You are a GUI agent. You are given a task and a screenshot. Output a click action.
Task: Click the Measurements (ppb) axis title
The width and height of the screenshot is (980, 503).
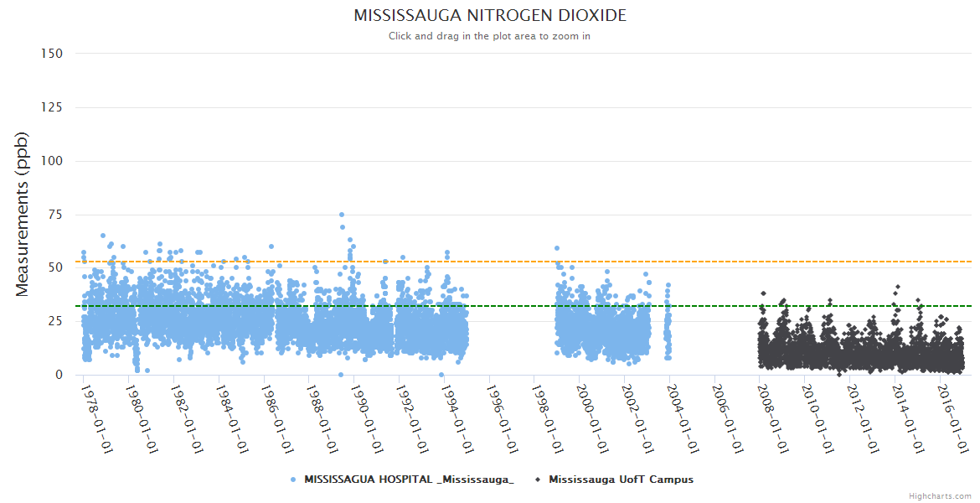23,214
